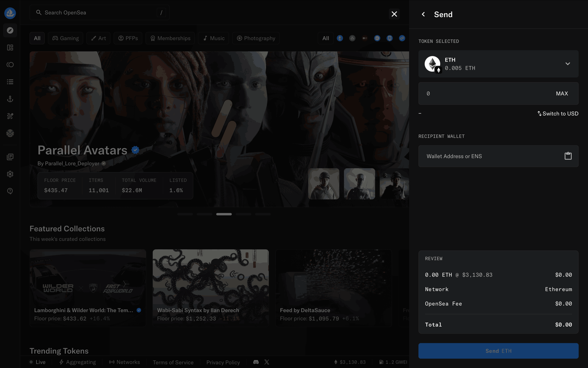Open the help question mark icon
This screenshot has width=588, height=368.
(x=10, y=191)
